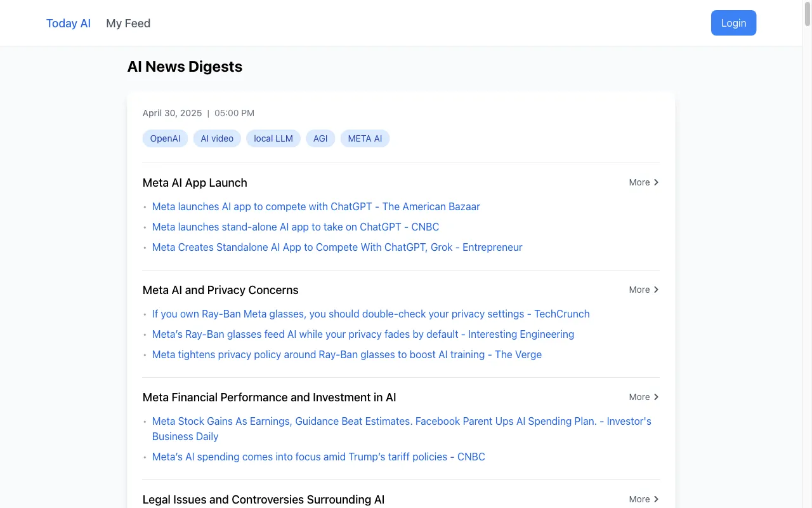Image resolution: width=812 pixels, height=508 pixels.
Task: Select the OpenAI tag chip
Action: coord(165,138)
